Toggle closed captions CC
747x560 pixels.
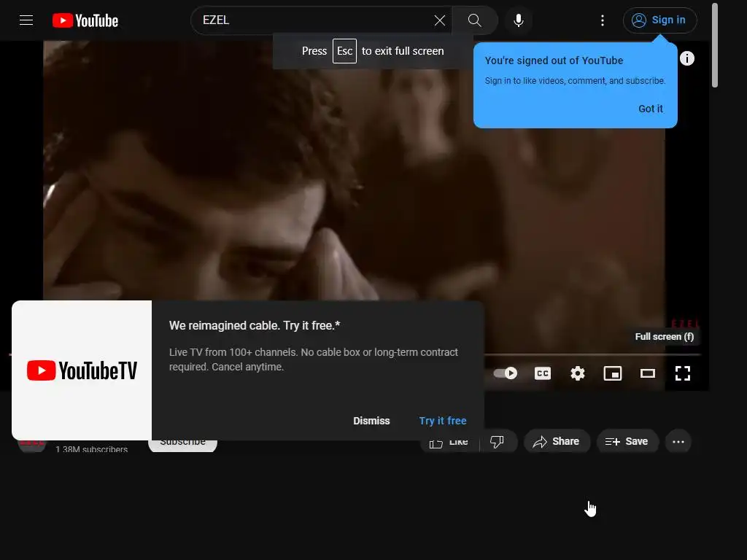point(543,373)
